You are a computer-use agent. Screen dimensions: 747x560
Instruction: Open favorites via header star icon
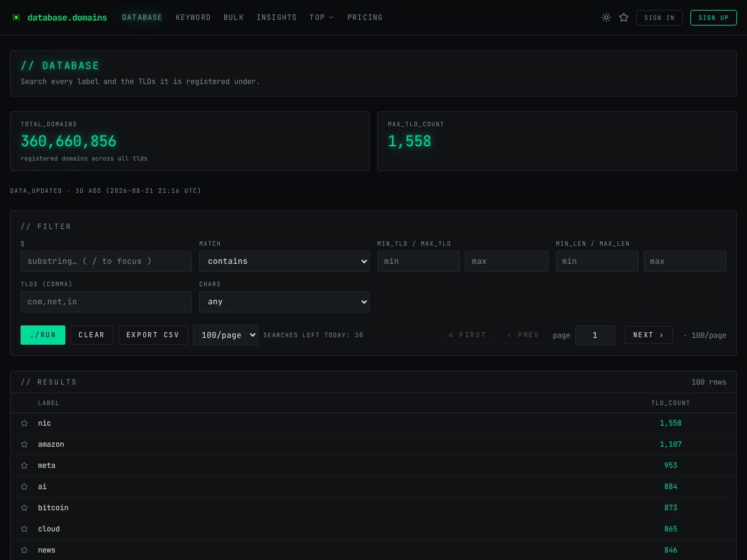coord(624,17)
